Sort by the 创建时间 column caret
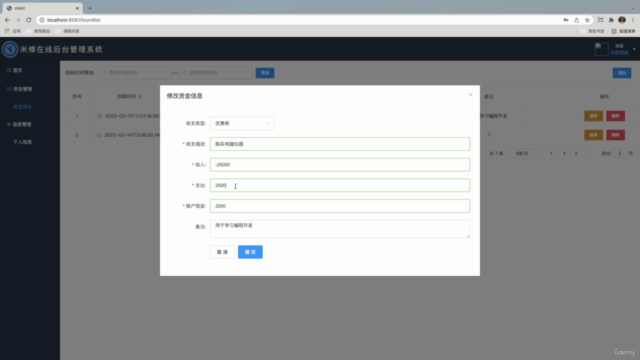 pos(140,97)
